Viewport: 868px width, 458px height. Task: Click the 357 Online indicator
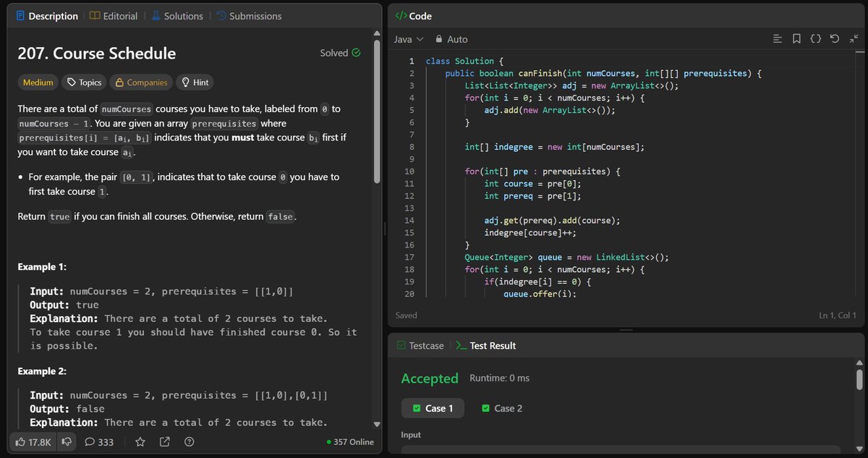(350, 441)
